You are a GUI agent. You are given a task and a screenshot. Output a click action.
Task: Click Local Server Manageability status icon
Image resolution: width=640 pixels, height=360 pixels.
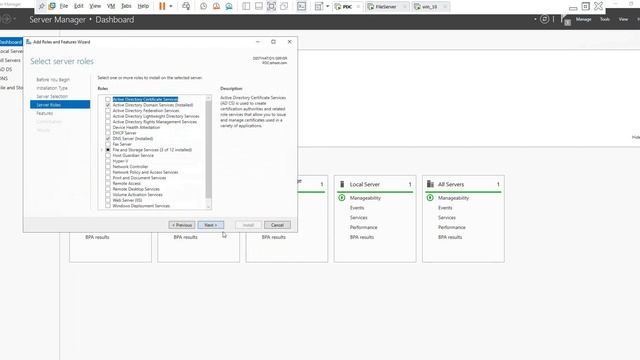coord(342,198)
